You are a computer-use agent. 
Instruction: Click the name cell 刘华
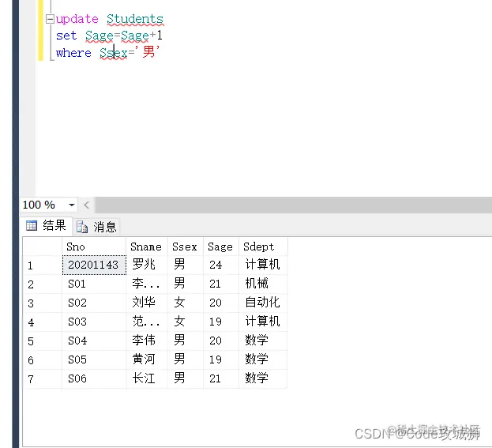[147, 303]
